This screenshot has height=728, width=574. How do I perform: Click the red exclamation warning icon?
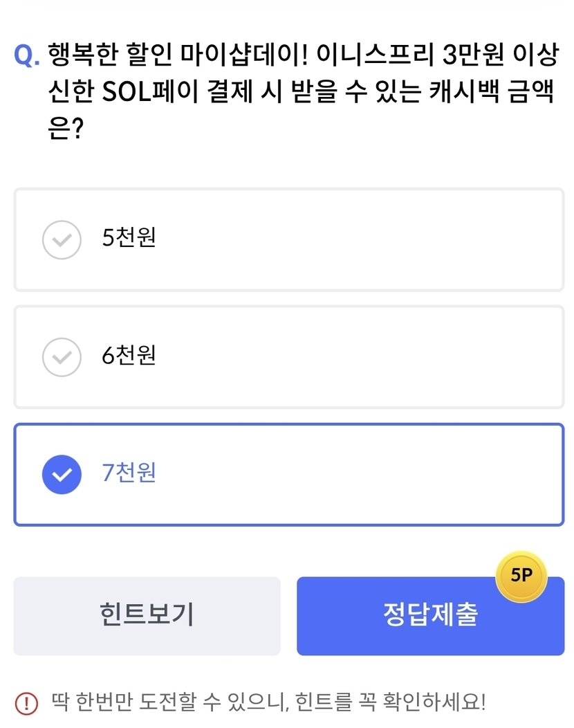[26, 704]
